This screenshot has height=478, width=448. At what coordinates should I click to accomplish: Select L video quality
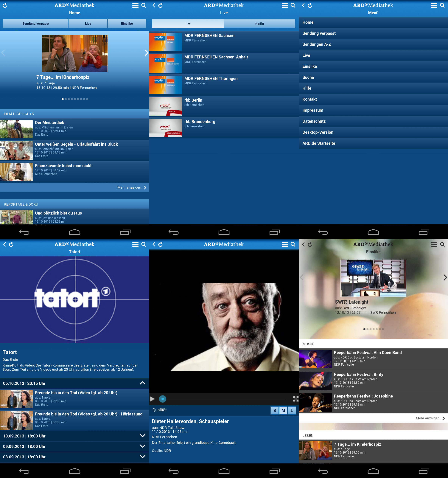(292, 410)
